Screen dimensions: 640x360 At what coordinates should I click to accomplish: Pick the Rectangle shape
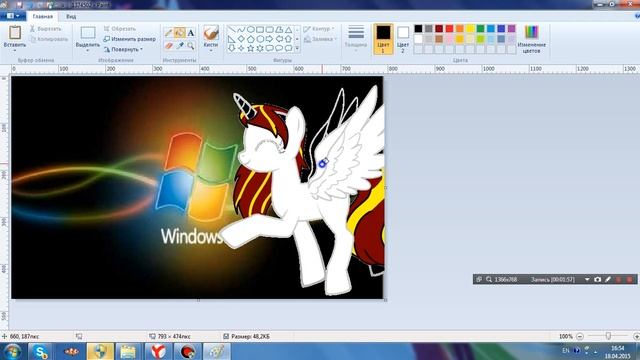(x=260, y=30)
